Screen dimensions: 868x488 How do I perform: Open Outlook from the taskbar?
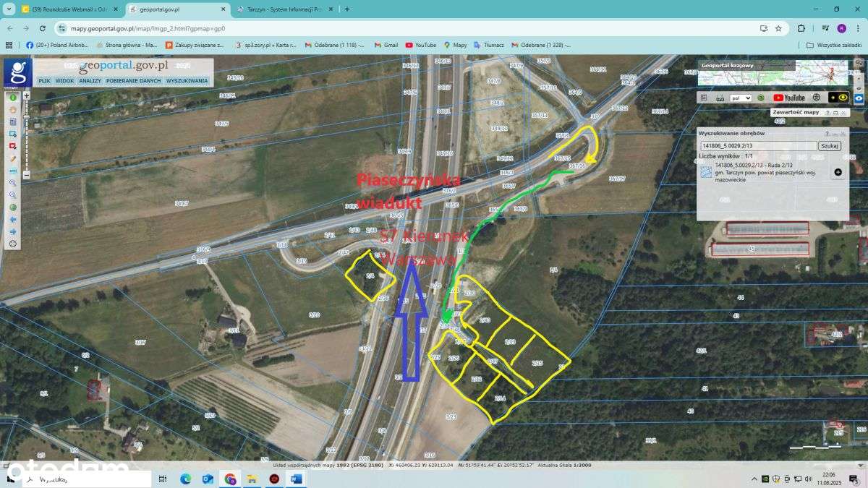[x=208, y=479]
